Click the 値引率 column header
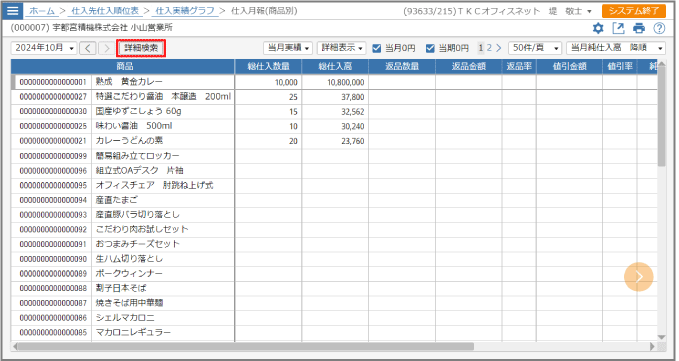The image size is (679, 361). 620,66
